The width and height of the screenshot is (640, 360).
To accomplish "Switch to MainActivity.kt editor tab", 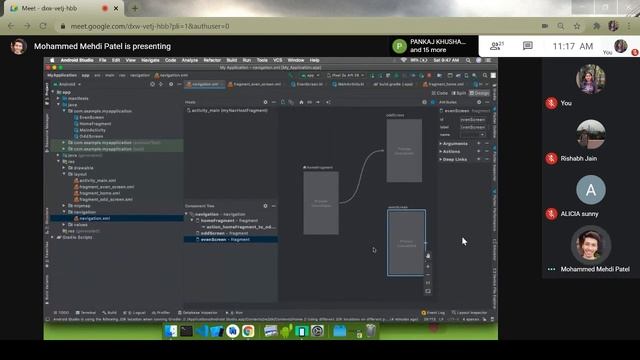I will point(348,84).
